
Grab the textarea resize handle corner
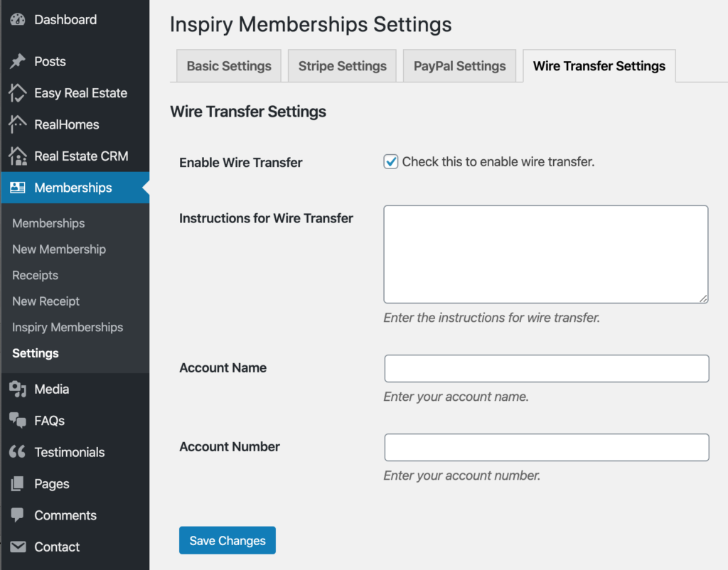tap(703, 299)
